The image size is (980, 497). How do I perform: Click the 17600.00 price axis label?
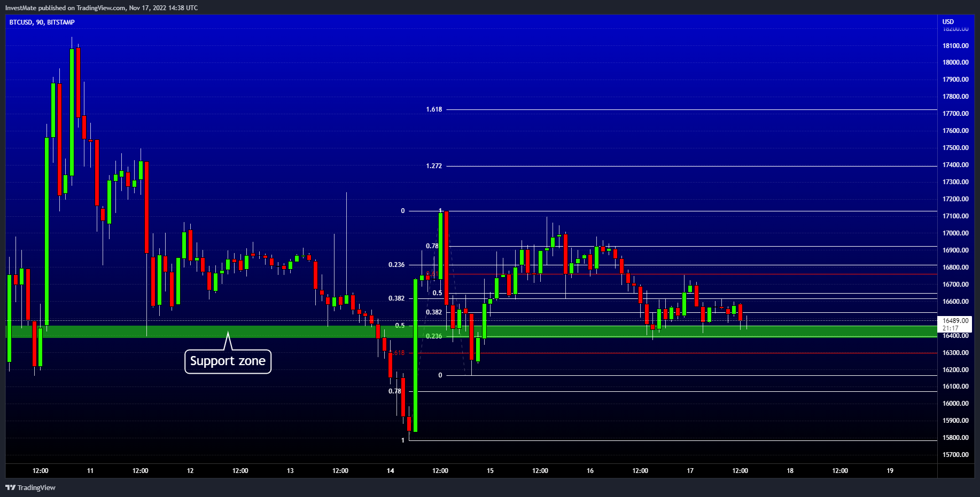[955, 131]
